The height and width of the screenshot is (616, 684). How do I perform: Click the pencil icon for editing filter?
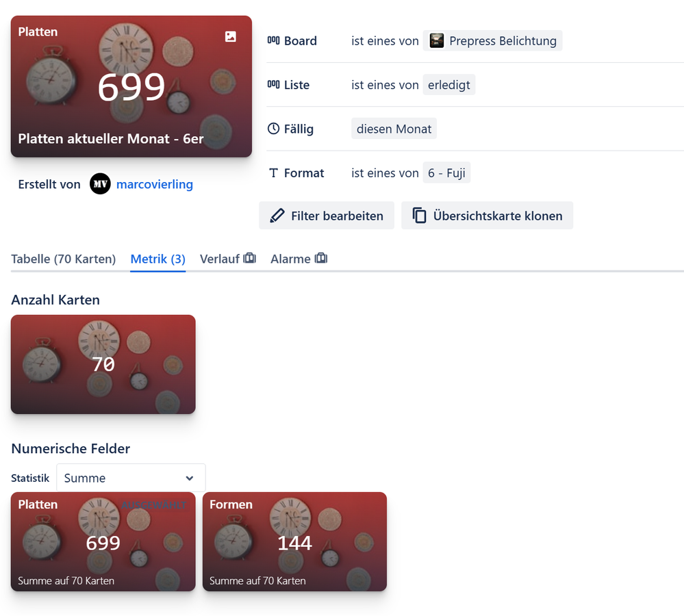(x=277, y=216)
